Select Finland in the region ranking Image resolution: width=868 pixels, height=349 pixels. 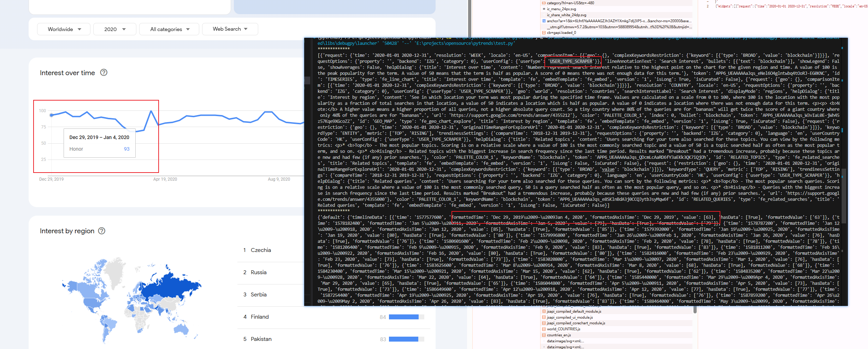point(260,317)
